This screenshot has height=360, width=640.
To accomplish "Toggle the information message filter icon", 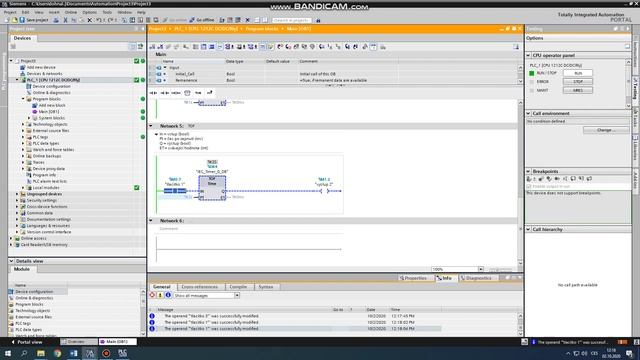I will click(168, 295).
